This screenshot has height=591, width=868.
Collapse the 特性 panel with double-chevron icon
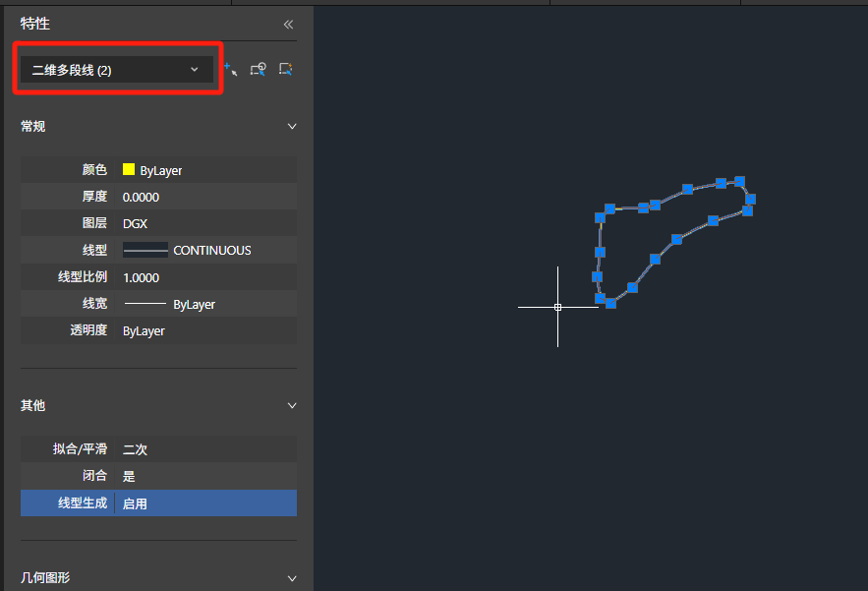(x=288, y=25)
